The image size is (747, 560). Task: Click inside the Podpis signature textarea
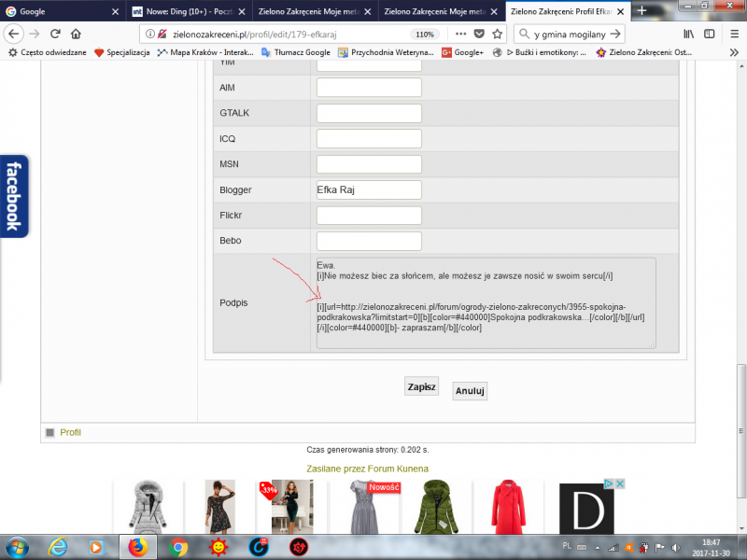pyautogui.click(x=486, y=303)
